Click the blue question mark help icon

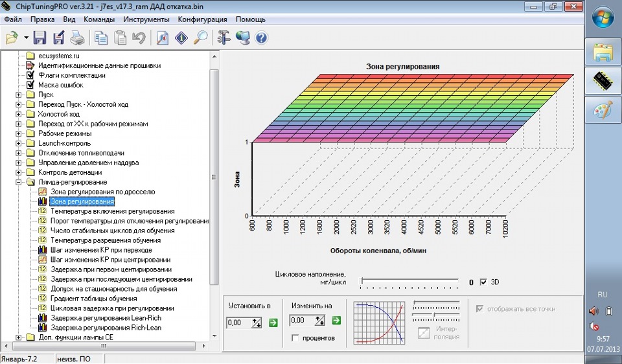(x=261, y=38)
